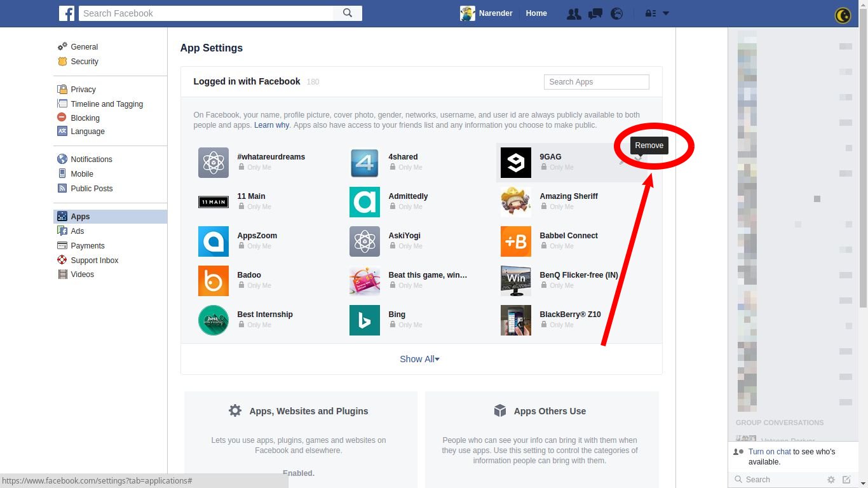Open the friend requests icon

(x=574, y=13)
